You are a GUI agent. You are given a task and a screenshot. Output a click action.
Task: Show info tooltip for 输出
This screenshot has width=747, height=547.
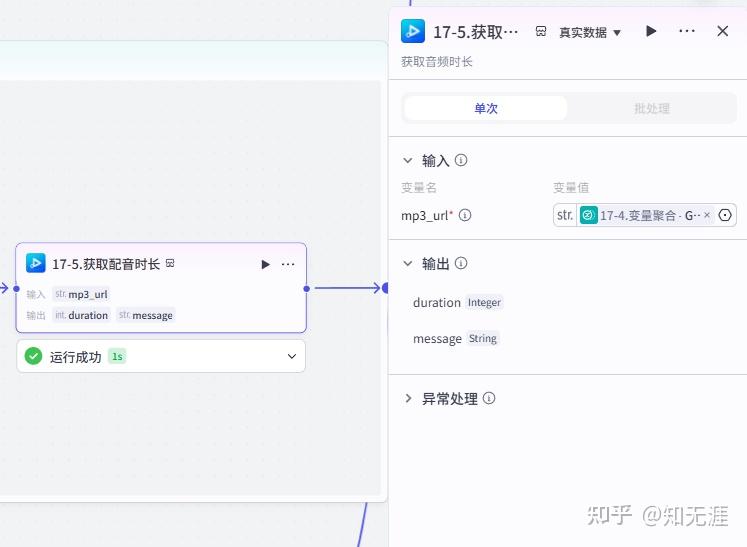point(461,263)
